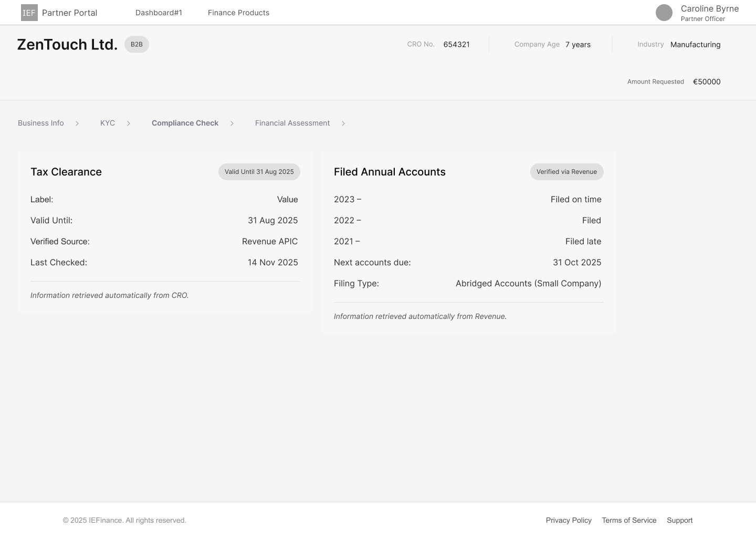This screenshot has height=538, width=756.
Task: Open the Privacy Policy link
Action: click(569, 520)
